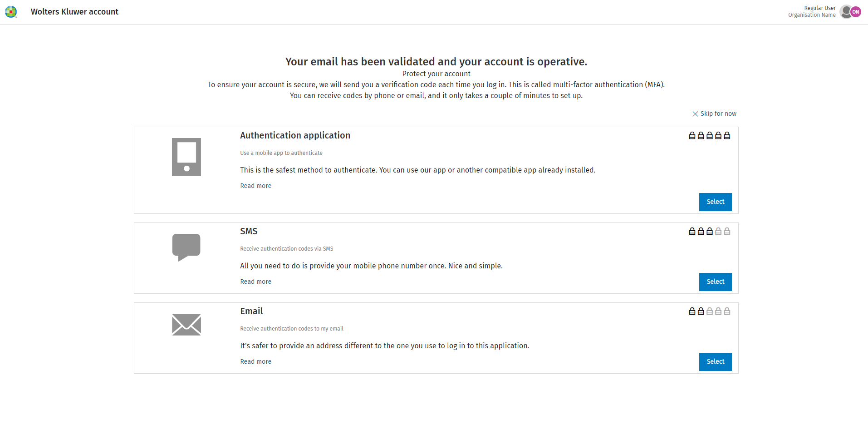Screen dimensions: 868x430
Task: Click the SMS heading
Action: 249,231
